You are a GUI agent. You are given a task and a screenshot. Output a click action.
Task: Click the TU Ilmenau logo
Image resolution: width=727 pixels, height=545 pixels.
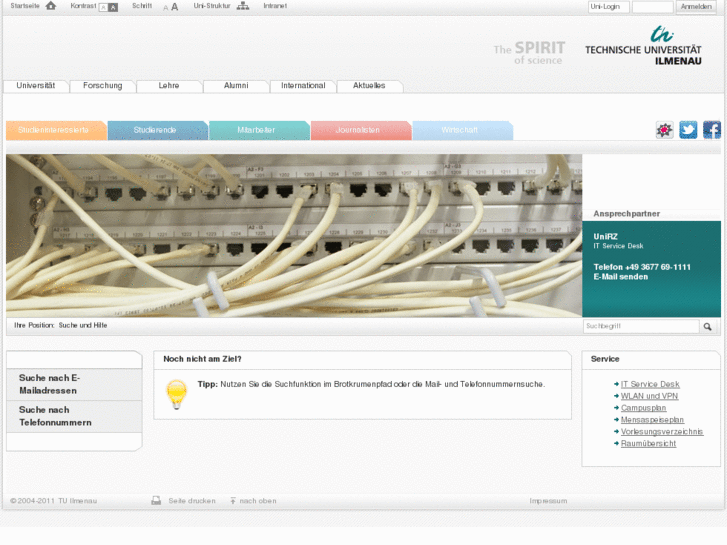[x=643, y=46]
